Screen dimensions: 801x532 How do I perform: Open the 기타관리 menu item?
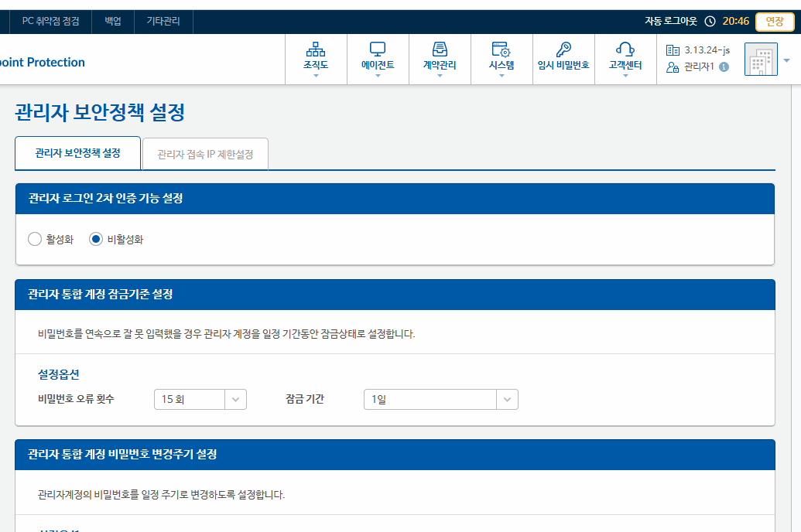tap(163, 22)
